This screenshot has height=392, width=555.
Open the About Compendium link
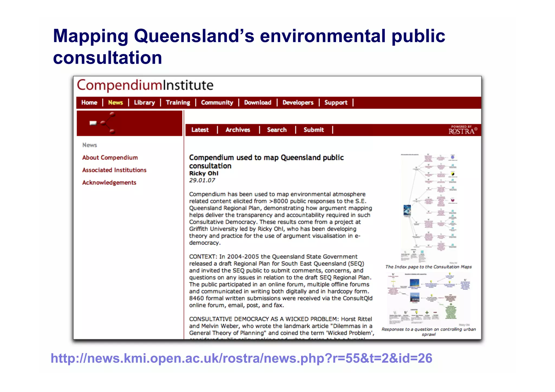110,158
